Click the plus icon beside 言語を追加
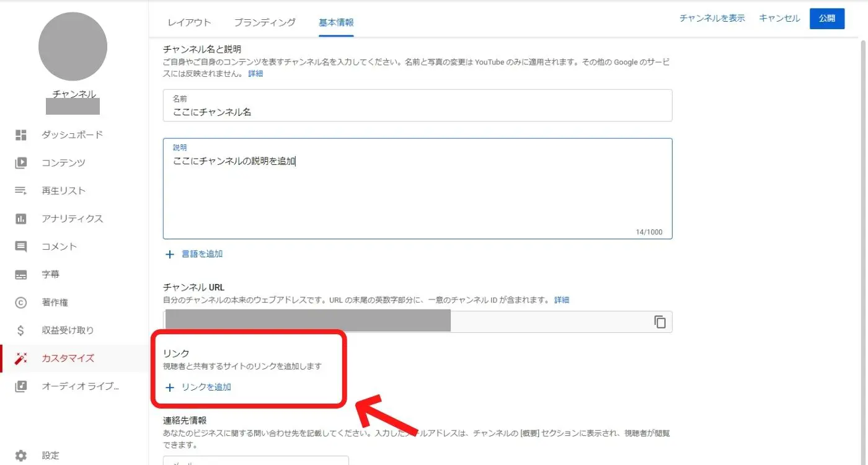The height and width of the screenshot is (465, 868). pos(170,254)
